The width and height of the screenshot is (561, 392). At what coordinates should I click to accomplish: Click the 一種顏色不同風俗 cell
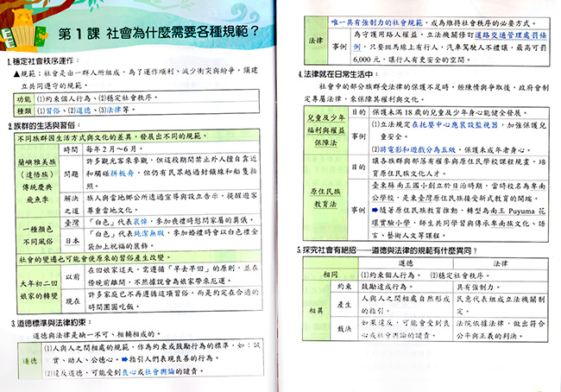[38, 235]
